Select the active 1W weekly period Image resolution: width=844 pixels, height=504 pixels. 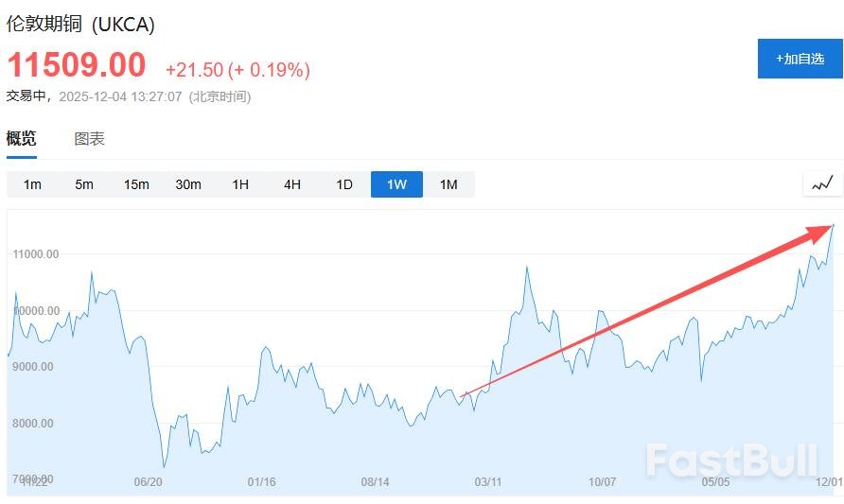pyautogui.click(x=396, y=184)
